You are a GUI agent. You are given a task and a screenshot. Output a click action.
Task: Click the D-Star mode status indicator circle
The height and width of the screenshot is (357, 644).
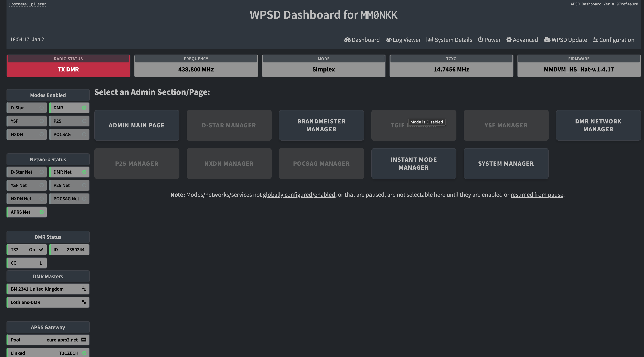(42, 108)
